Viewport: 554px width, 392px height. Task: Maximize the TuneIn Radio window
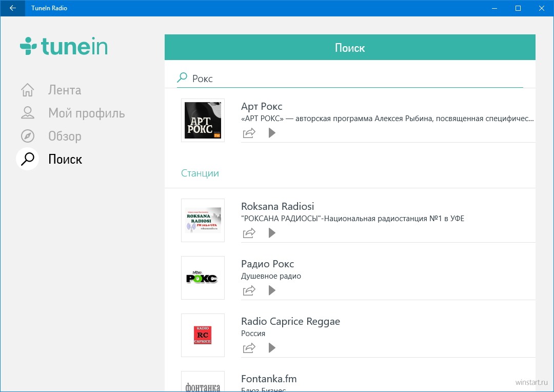(x=518, y=8)
